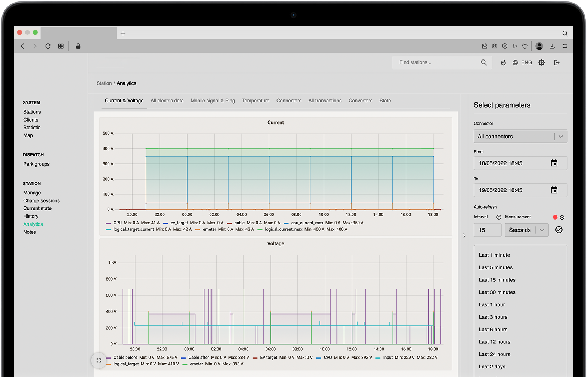Open Current state in the sidebar
The width and height of the screenshot is (588, 377).
(37, 209)
